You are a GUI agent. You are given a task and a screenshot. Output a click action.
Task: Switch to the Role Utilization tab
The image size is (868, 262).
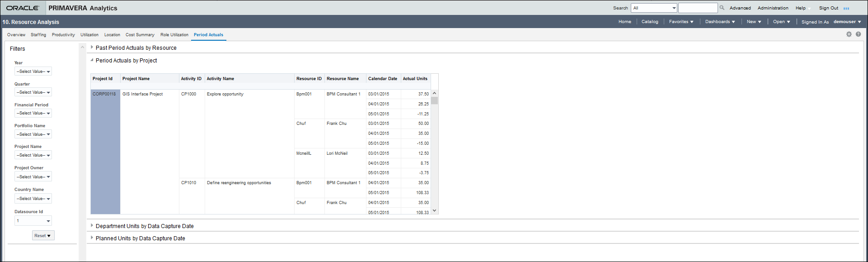point(174,35)
